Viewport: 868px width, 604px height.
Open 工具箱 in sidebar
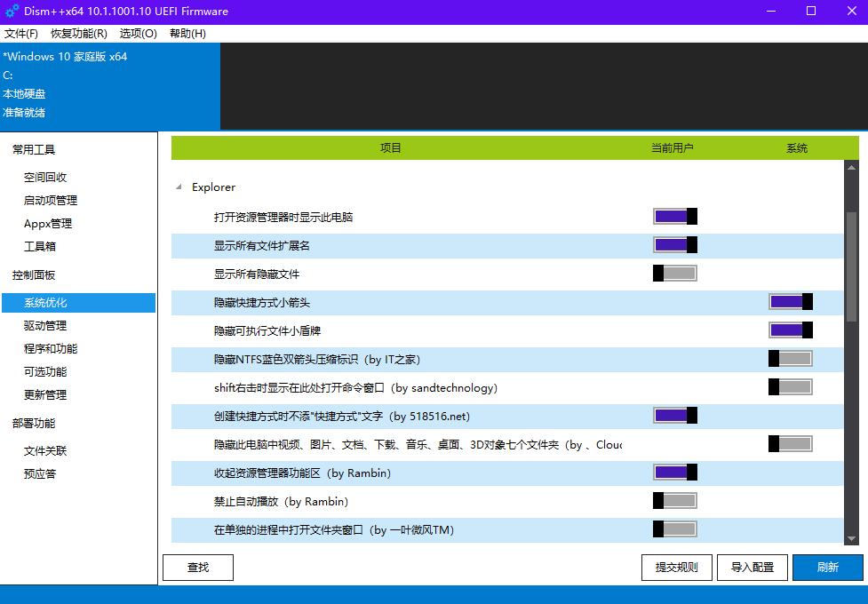pos(40,246)
